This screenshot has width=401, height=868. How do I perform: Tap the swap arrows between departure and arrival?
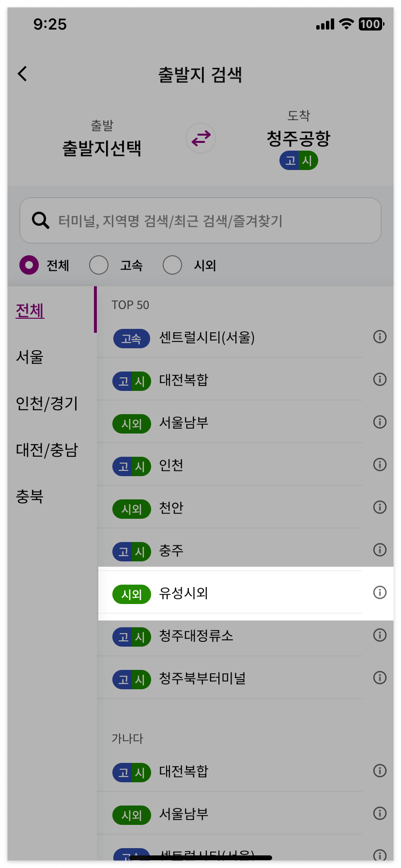200,138
